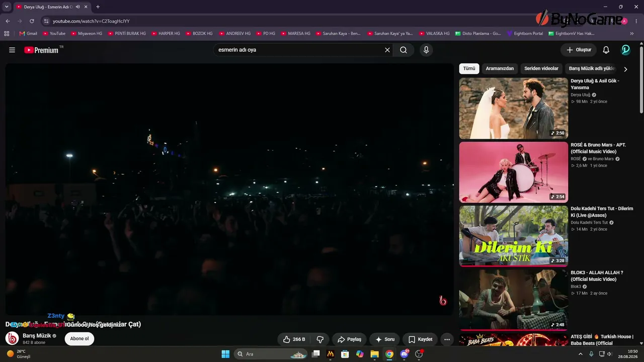
Task: Select the Tümü filter chip
Action: (469, 68)
